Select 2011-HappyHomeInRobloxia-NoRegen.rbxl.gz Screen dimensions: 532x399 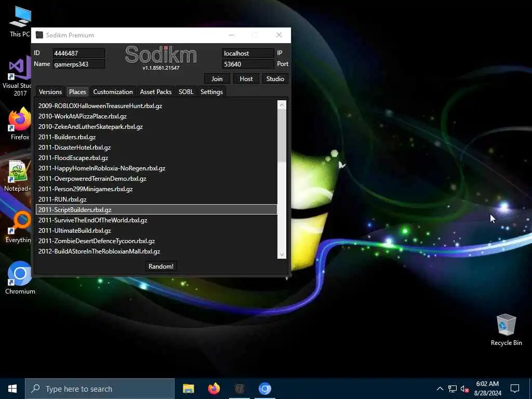tap(156, 168)
